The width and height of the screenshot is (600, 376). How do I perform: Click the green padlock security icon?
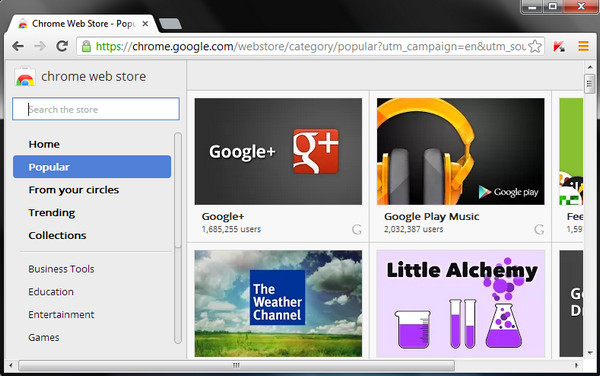pyautogui.click(x=86, y=47)
